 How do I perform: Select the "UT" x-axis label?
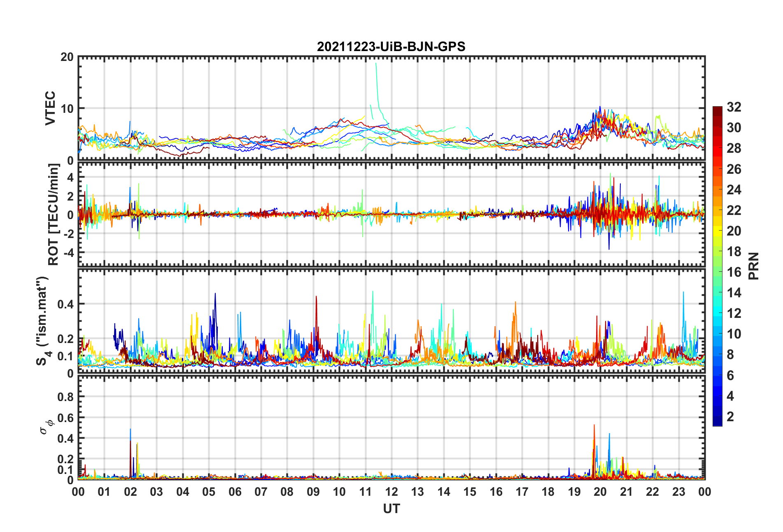(391, 509)
